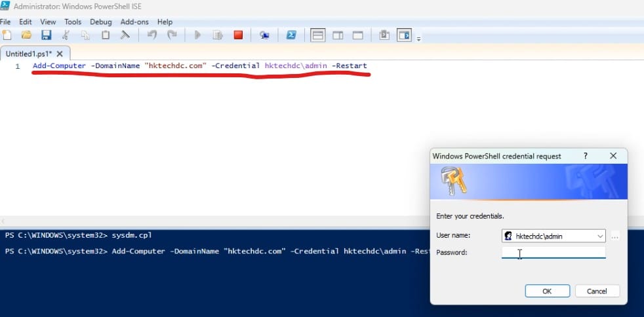Paste from clipboard using the Paste icon

click(106, 35)
